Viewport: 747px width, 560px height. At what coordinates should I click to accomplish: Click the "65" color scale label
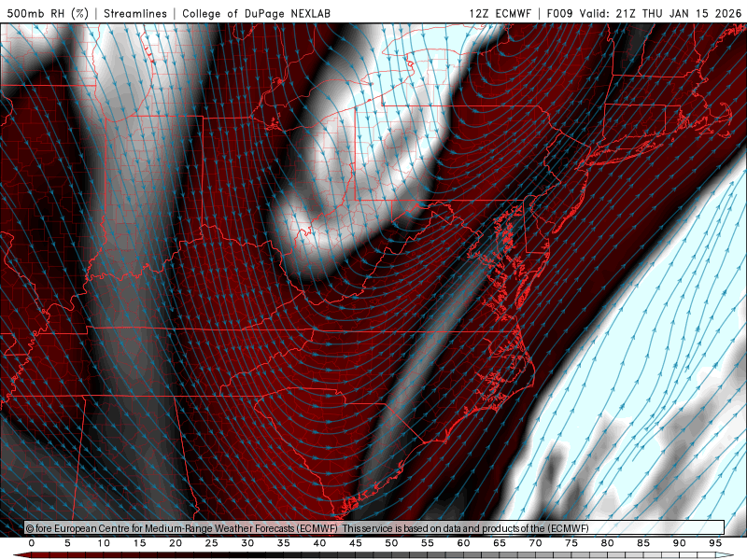coord(500,543)
